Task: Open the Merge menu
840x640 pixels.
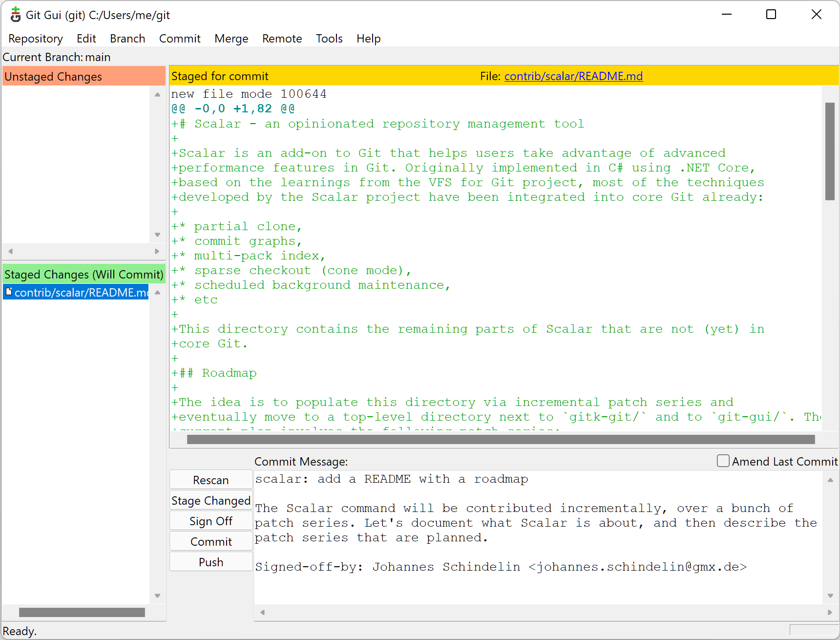Action: [x=231, y=39]
